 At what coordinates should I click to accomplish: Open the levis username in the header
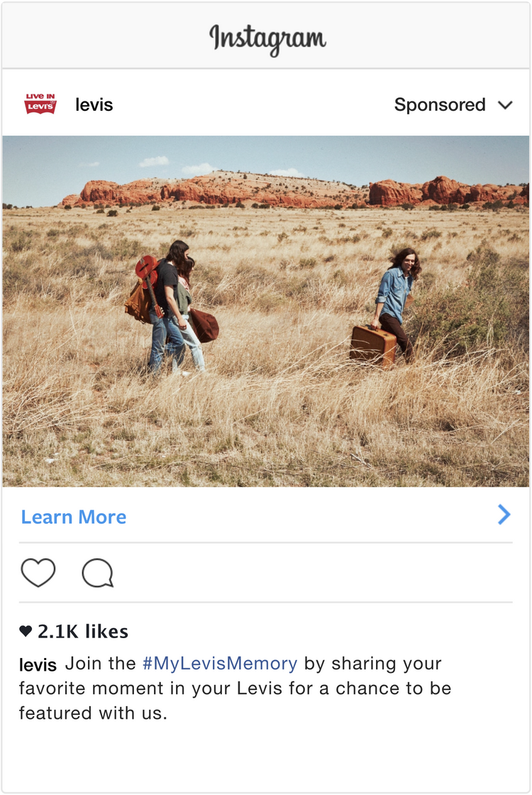tap(94, 104)
